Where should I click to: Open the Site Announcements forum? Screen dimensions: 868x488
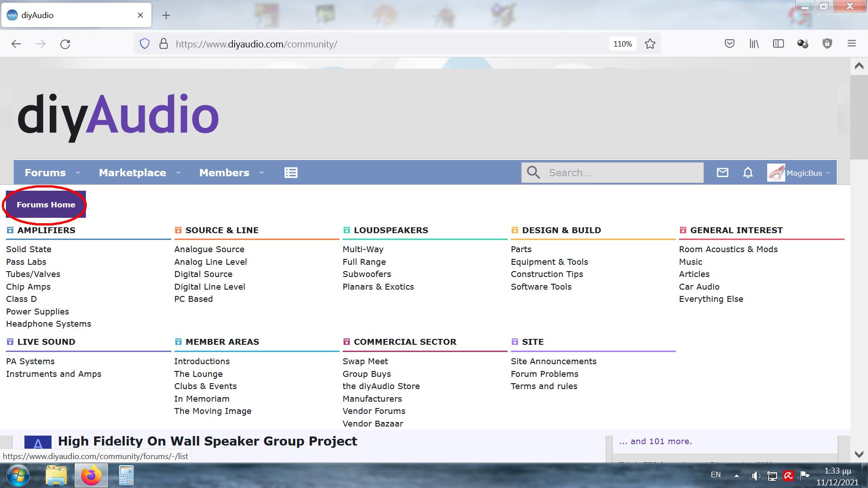(x=554, y=361)
